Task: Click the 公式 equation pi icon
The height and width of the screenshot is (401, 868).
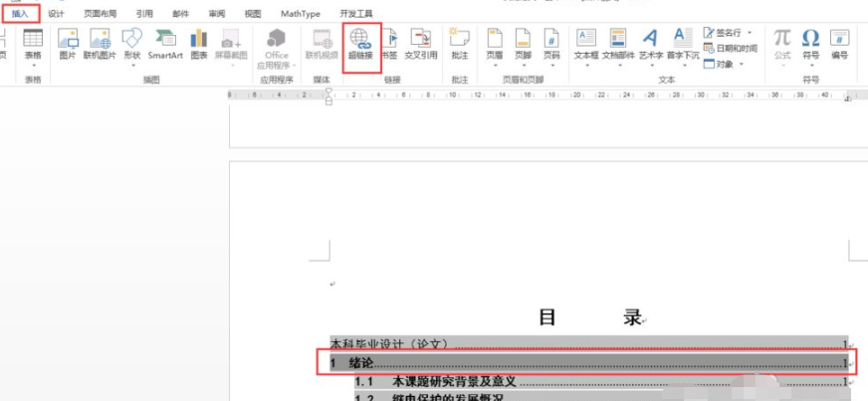Action: (x=782, y=38)
